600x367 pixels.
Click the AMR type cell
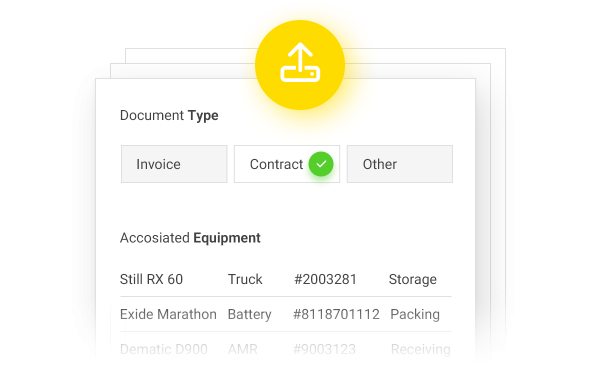point(243,349)
